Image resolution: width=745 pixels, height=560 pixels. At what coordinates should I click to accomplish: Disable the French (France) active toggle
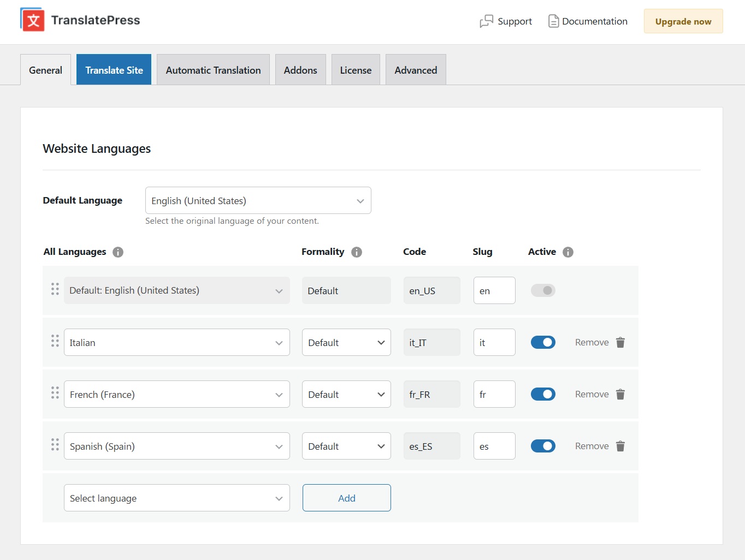(543, 394)
